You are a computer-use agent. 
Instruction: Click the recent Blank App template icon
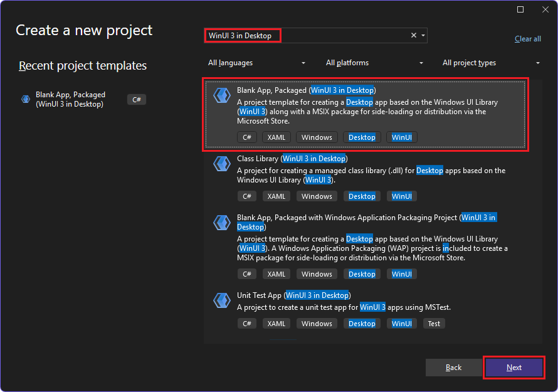click(25, 99)
